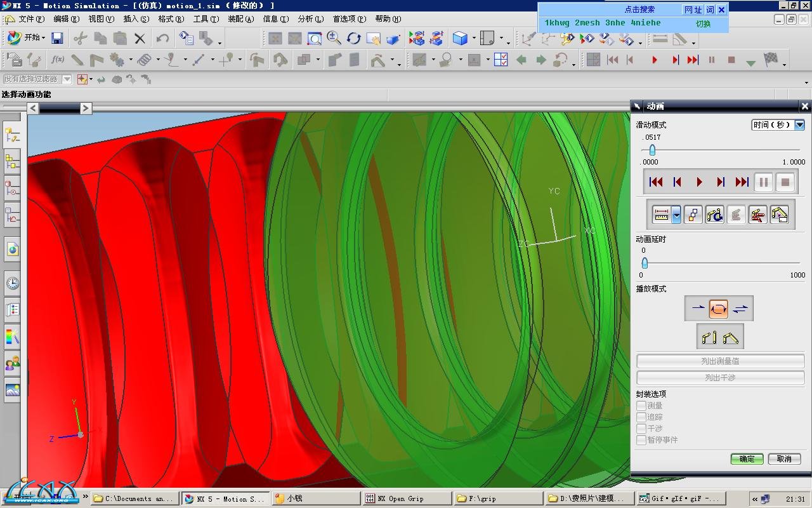812x508 pixels.
Task: Click the spring coil connector icon
Action: 145,60
